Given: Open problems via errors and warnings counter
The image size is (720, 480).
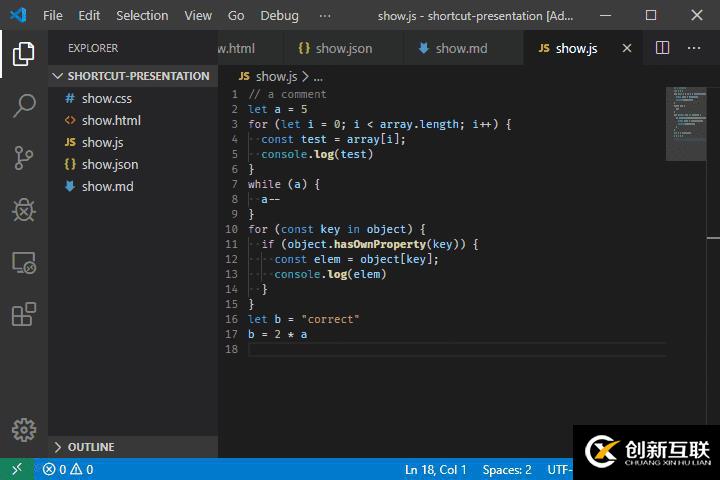Looking at the screenshot, I should click(x=68, y=469).
